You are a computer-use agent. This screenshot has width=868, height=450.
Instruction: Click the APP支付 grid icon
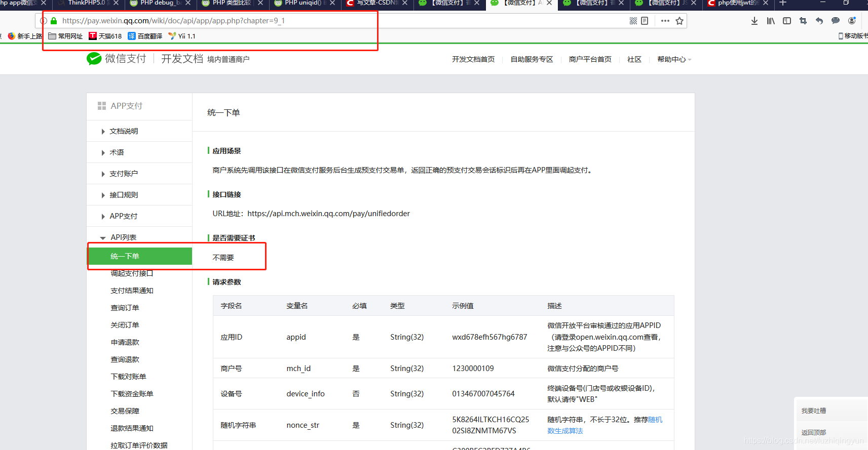coord(102,106)
